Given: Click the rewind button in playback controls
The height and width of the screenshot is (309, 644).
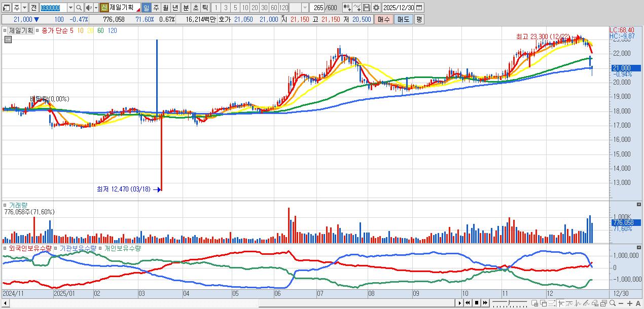Looking at the screenshot, I should tap(468, 303).
